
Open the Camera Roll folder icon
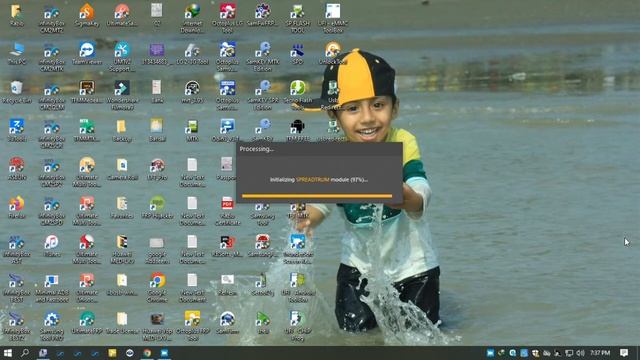pos(122,169)
